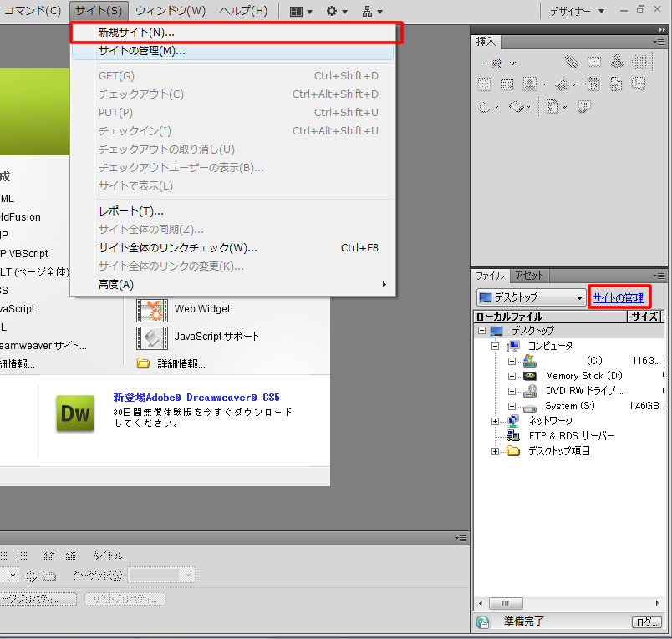Click the Dreamweaver Dw logo
This screenshot has height=639, width=672.
pos(75,413)
